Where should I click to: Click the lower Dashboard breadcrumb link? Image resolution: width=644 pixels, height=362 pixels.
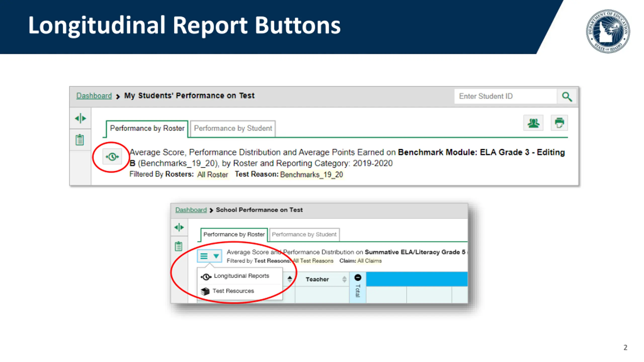tap(191, 210)
